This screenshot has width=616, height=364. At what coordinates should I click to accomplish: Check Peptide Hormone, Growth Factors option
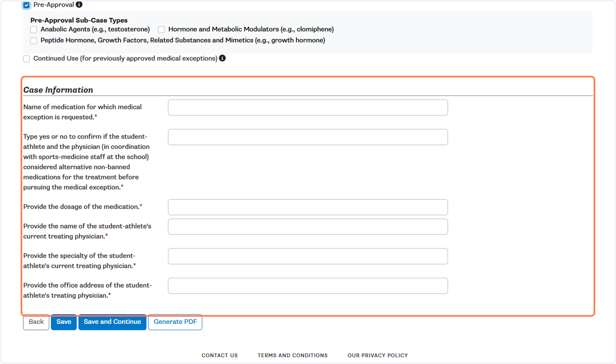(x=33, y=41)
